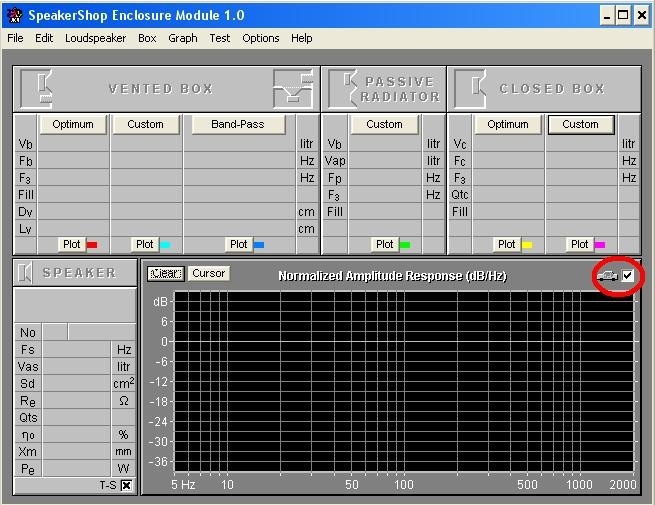
Task: Open the File menu
Action: tap(15, 38)
